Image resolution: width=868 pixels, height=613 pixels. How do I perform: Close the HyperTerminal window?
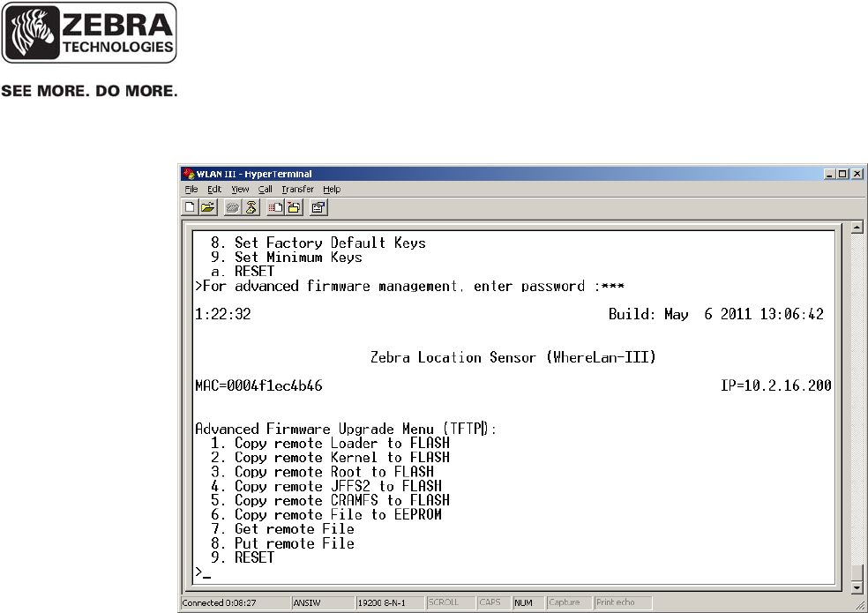857,174
